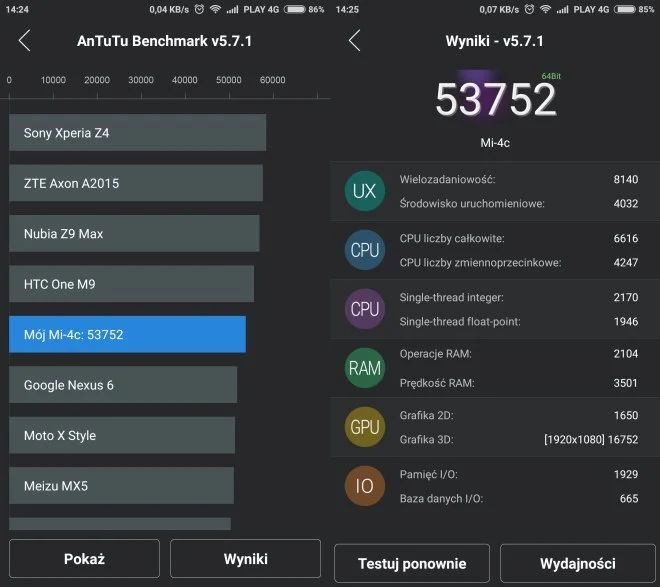The height and width of the screenshot is (587, 660).
Task: Tap AnTuTu Benchmark v5.7.1 title
Action: (164, 41)
